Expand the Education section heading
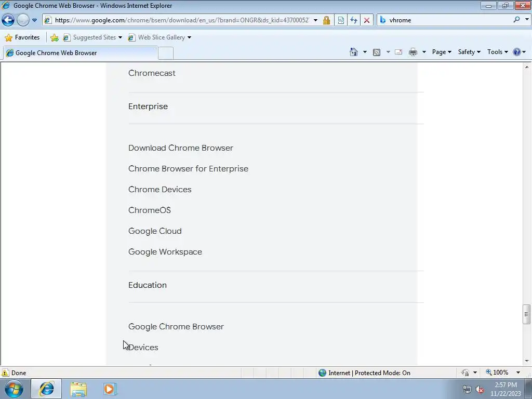This screenshot has height=399, width=532. tap(147, 285)
